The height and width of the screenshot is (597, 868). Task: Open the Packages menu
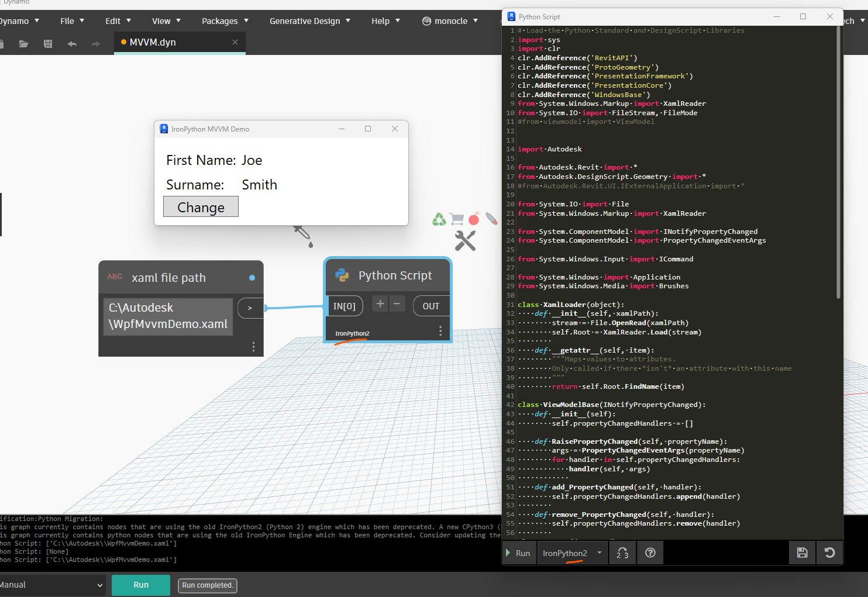[225, 21]
